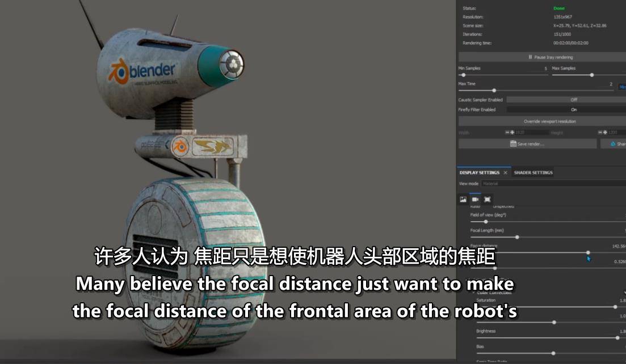This screenshot has height=364, width=626.
Task: Select the camera settings icon
Action: 475,200
